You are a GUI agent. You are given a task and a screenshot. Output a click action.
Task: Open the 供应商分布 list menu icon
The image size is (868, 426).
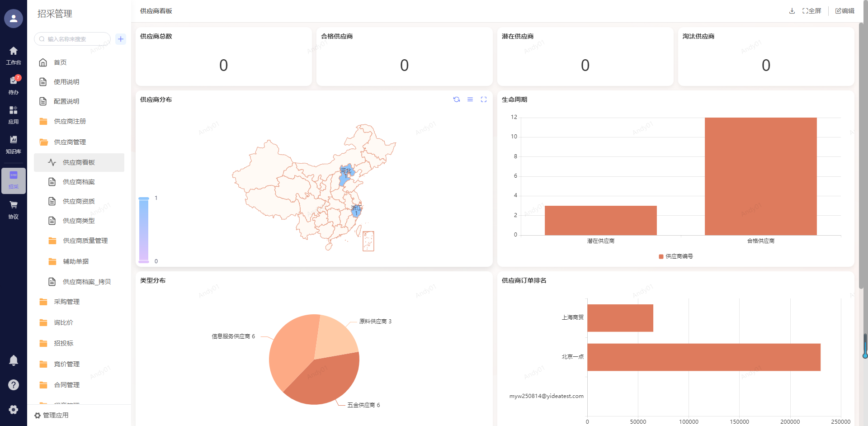470,99
